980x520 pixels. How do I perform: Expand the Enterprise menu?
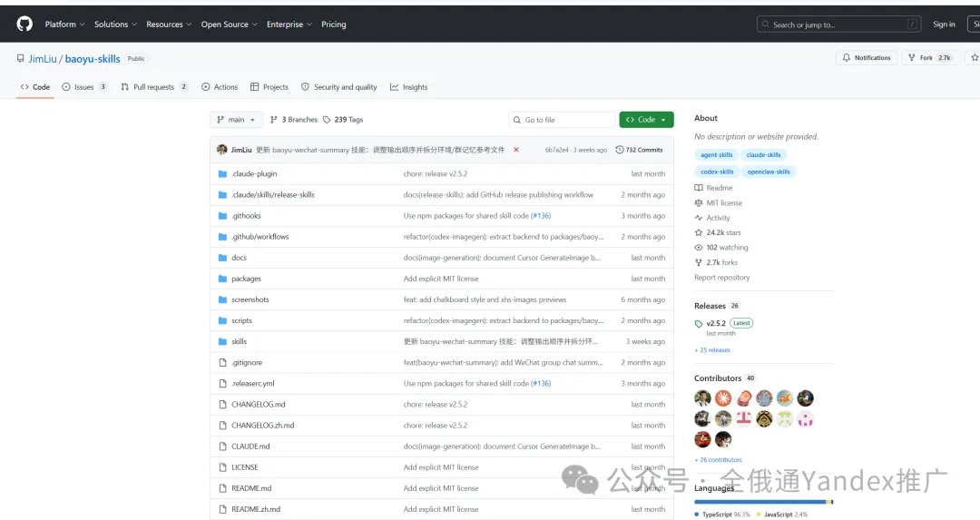289,25
